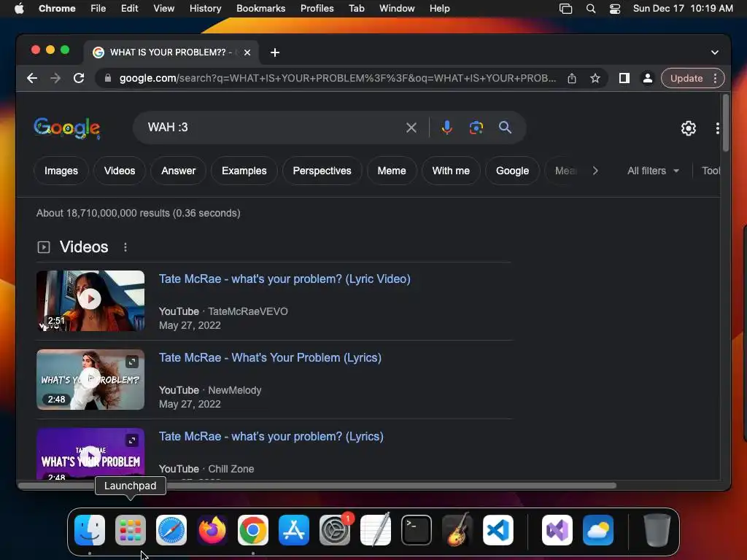Open Google quick settings gear
Viewport: 747px width, 560px height.
(x=689, y=128)
